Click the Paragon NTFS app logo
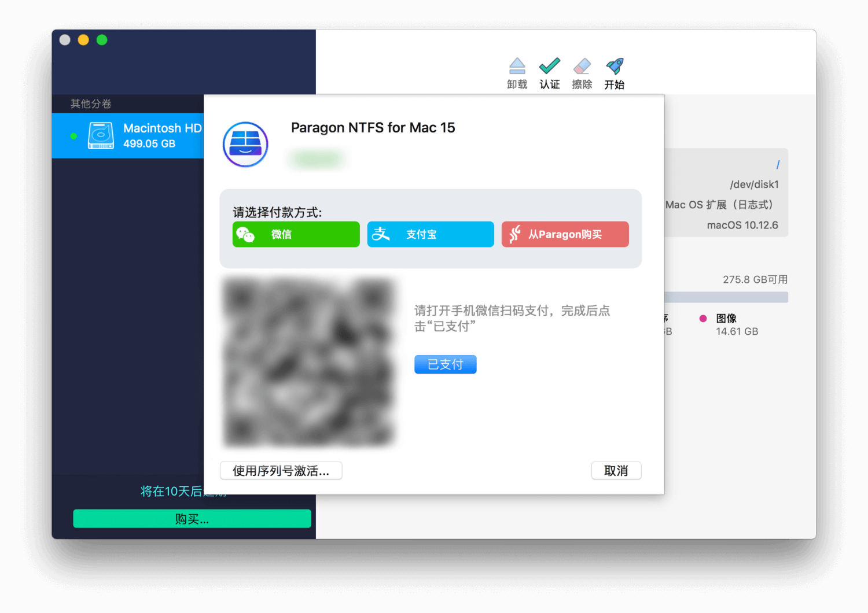 point(245,144)
